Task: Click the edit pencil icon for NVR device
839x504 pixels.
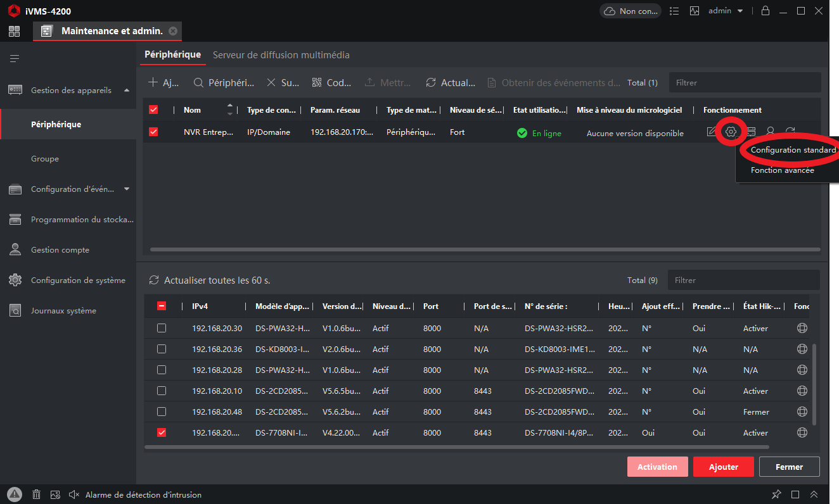Action: pos(712,132)
